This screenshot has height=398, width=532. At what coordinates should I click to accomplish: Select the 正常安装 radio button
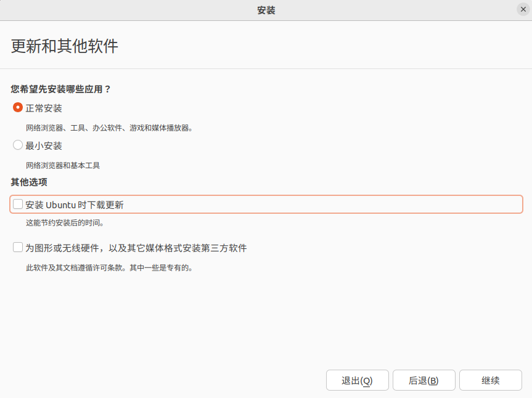click(x=18, y=108)
